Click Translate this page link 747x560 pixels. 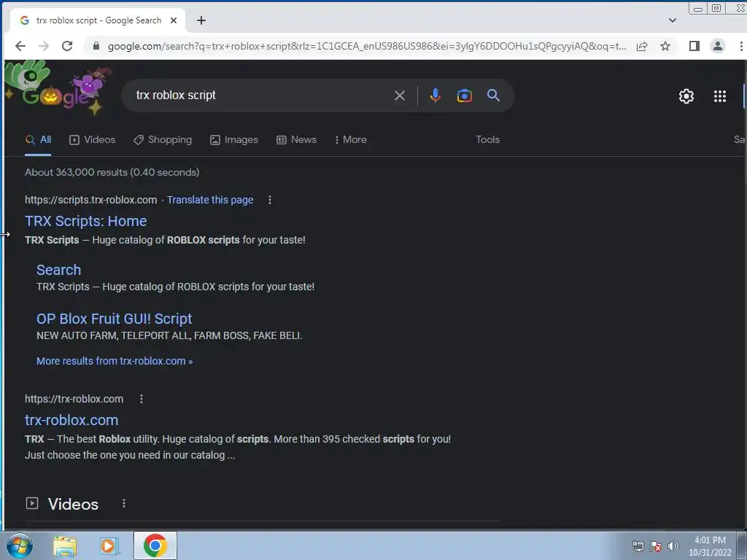click(x=210, y=200)
